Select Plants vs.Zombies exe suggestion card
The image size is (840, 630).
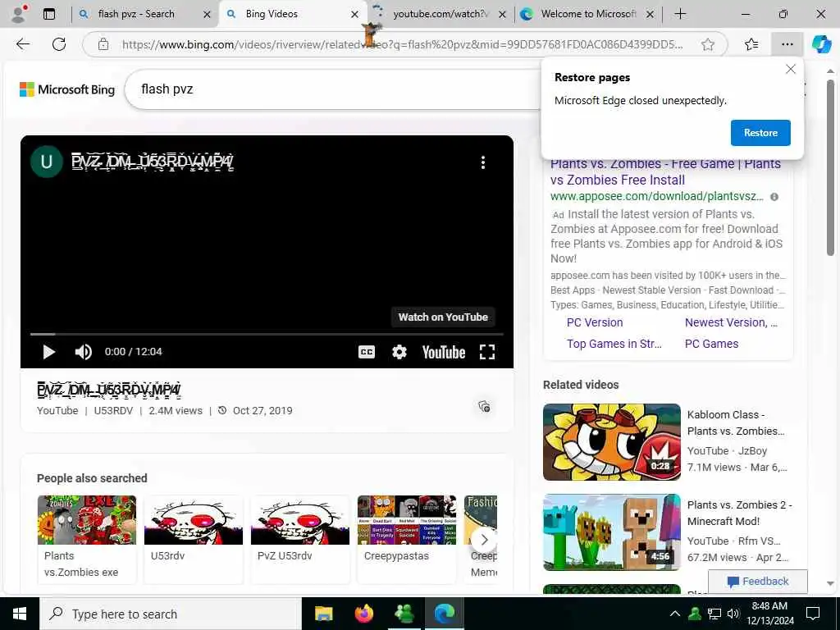coord(87,539)
